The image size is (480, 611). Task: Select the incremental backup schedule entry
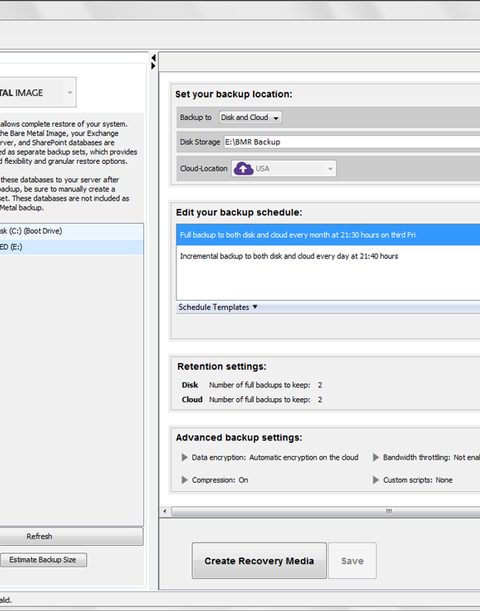click(x=328, y=256)
